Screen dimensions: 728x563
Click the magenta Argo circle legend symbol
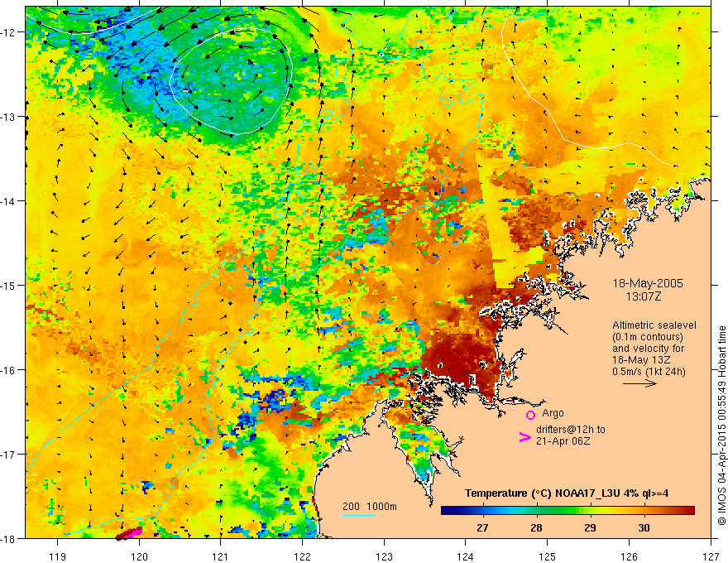tap(530, 415)
